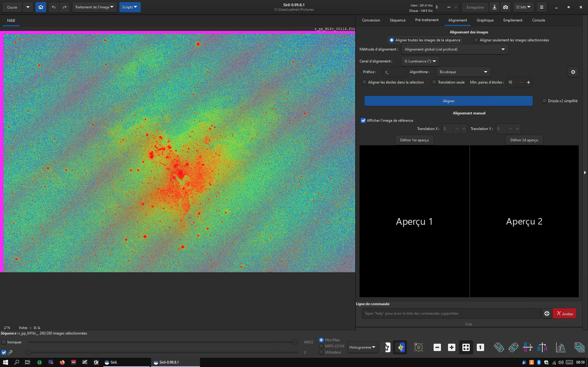Open Méthode d'alignement dropdown
The width and height of the screenshot is (588, 367).
[455, 49]
